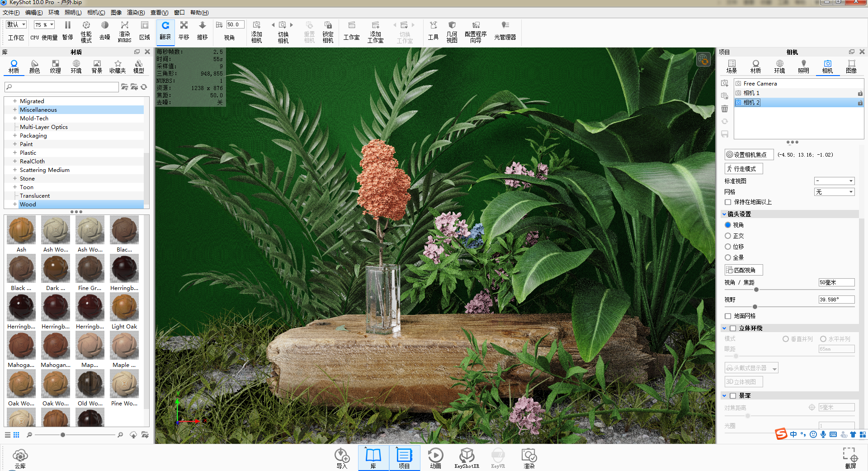Click the Set Camera Focus (设置相机焦点) button
This screenshot has height=471, width=868.
(x=749, y=155)
